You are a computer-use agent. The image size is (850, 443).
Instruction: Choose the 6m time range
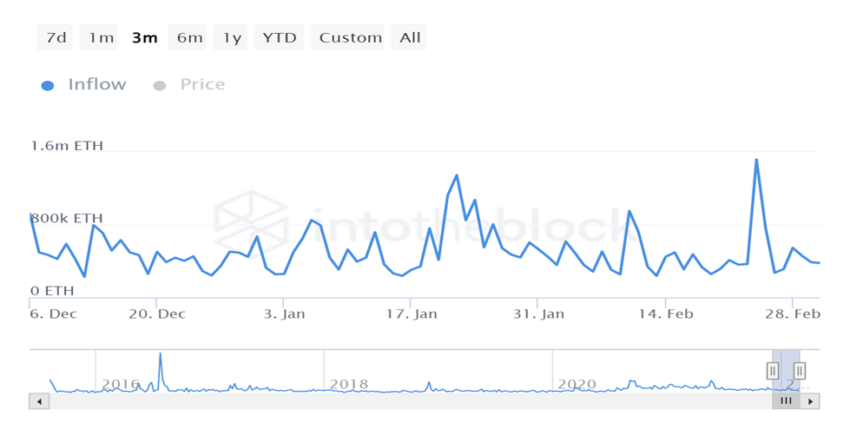click(188, 37)
